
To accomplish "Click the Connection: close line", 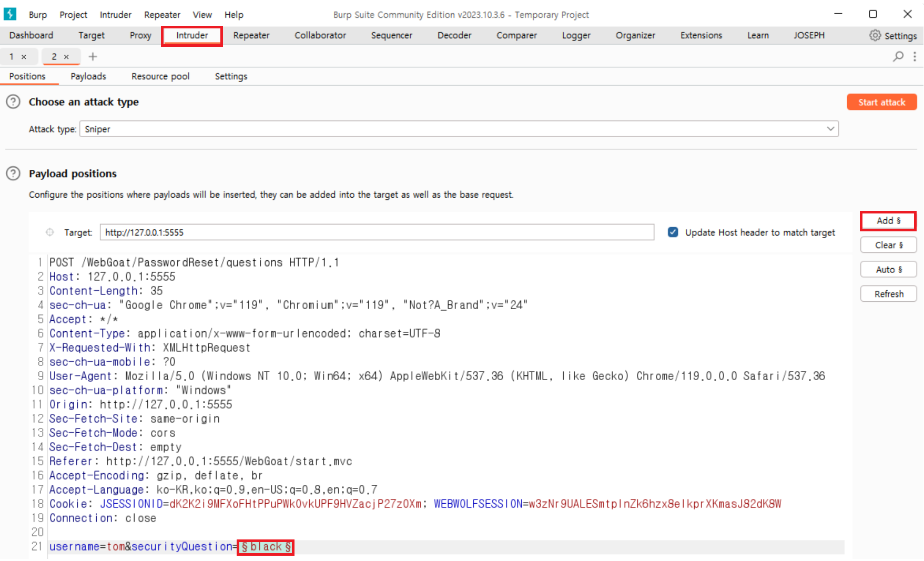I will [x=103, y=518].
